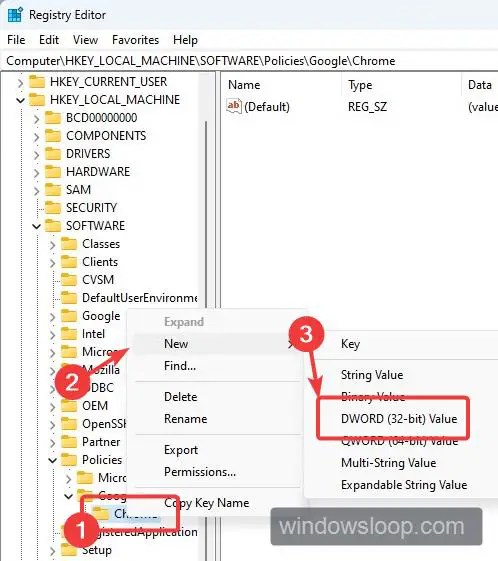Select the Clients folder icon
498x561 pixels.
pyautogui.click(x=69, y=262)
